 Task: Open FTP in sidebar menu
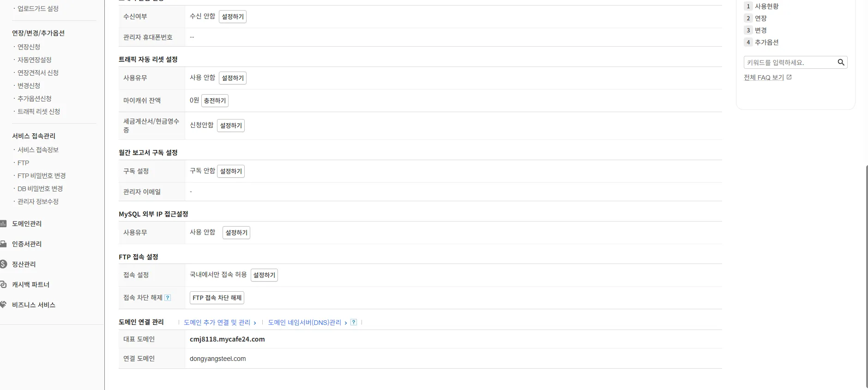coord(23,162)
